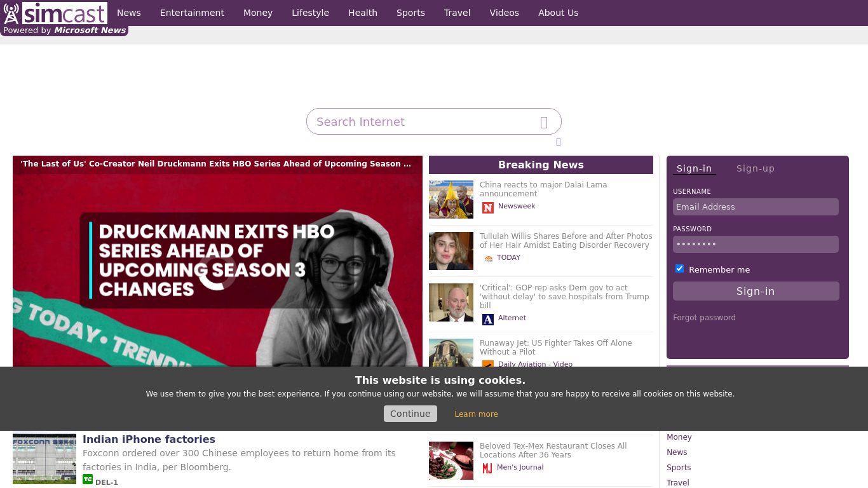The image size is (868, 488).
Task: Click the Newsweek source name
Action: click(517, 207)
